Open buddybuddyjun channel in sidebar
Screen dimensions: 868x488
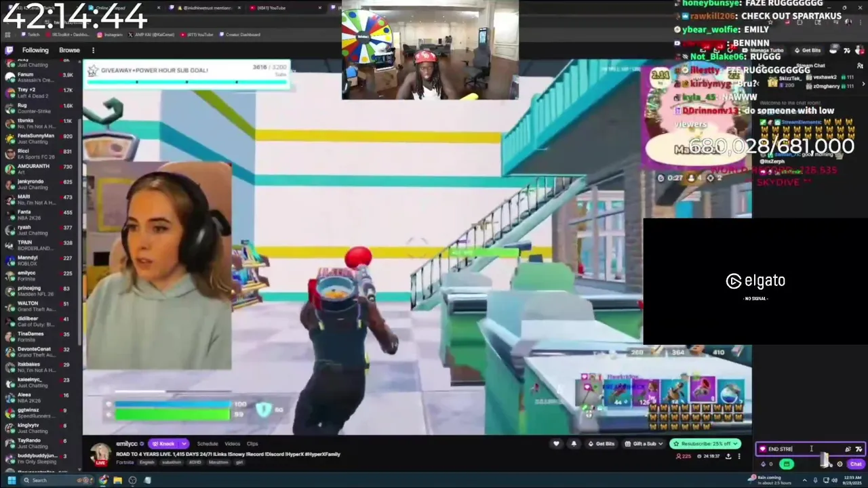pos(41,458)
